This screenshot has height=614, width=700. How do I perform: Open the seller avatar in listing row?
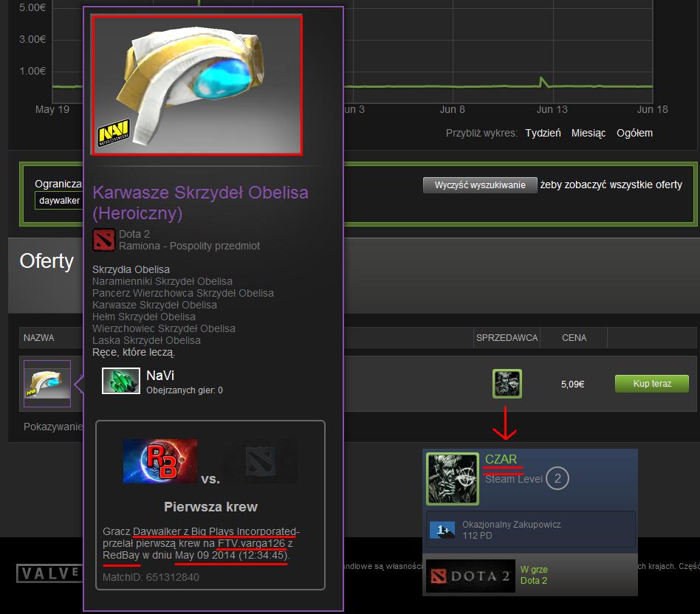click(x=507, y=383)
